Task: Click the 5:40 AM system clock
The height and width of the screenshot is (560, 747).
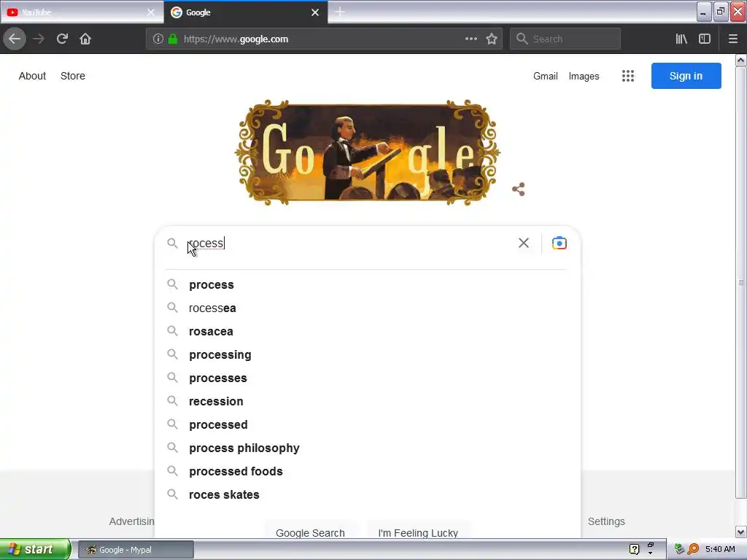Action: [x=720, y=549]
